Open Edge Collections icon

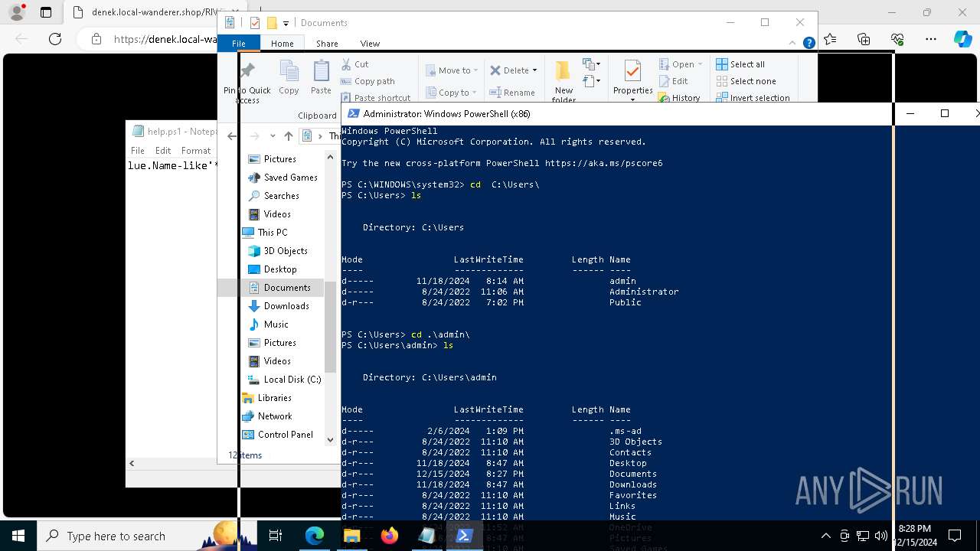(x=864, y=39)
